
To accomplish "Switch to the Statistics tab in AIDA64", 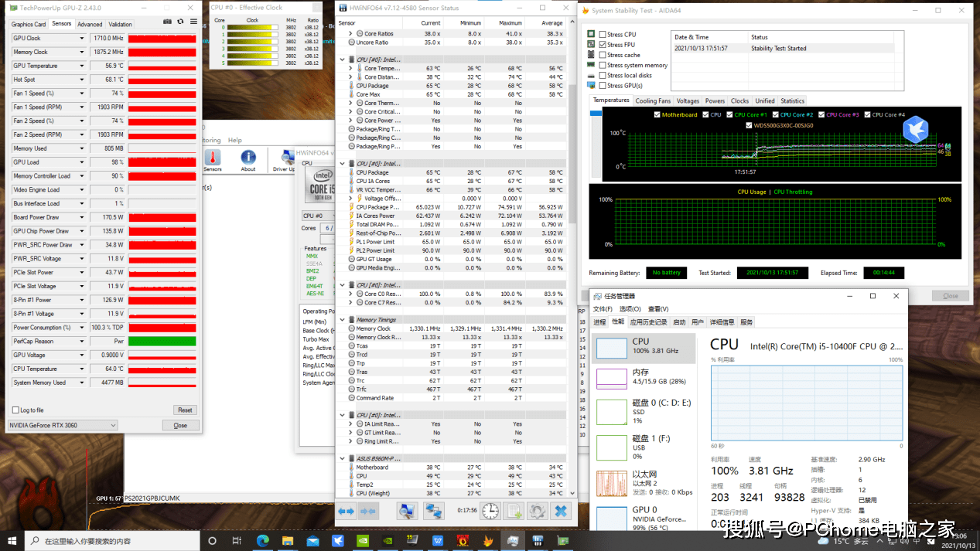I will [793, 100].
